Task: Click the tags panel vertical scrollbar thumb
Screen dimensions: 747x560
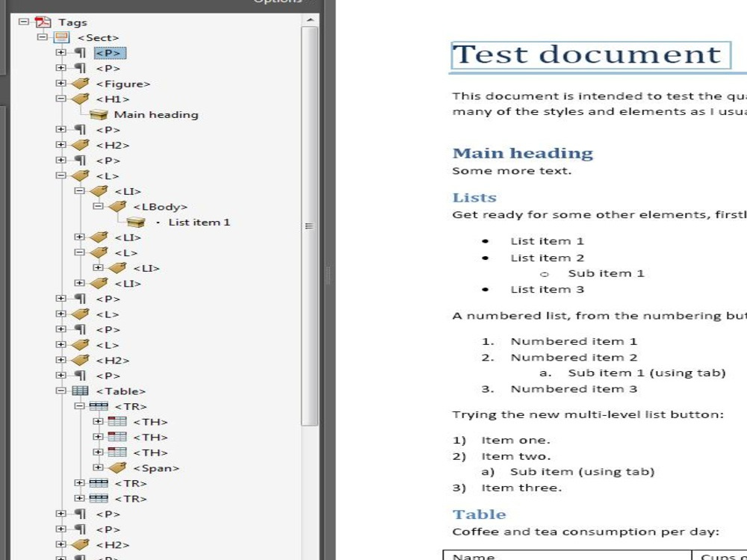Action: pyautogui.click(x=310, y=225)
